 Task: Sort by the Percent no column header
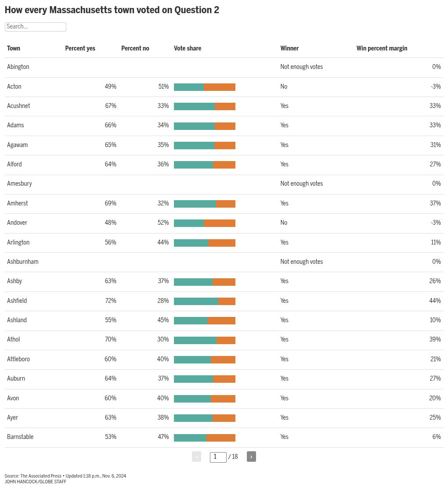click(135, 48)
